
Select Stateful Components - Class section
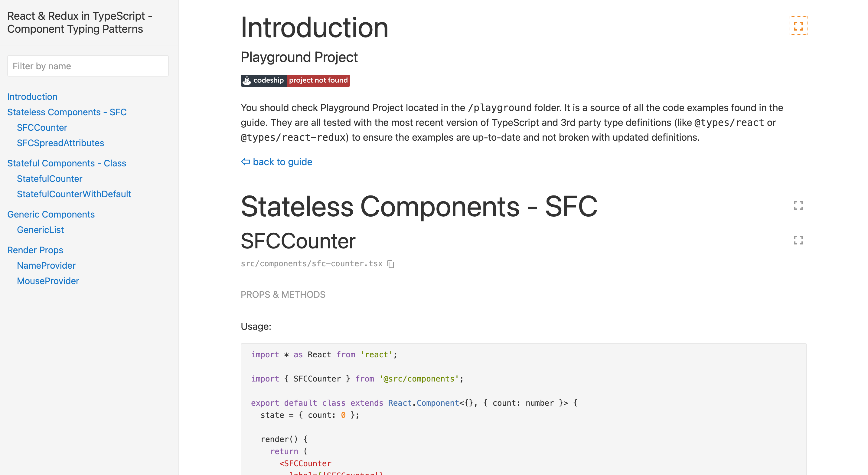[66, 163]
